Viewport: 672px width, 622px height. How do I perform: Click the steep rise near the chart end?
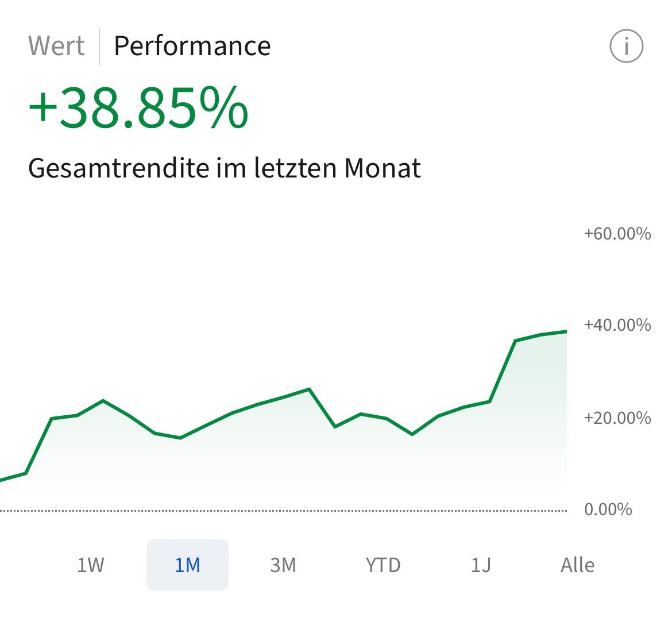(503, 371)
